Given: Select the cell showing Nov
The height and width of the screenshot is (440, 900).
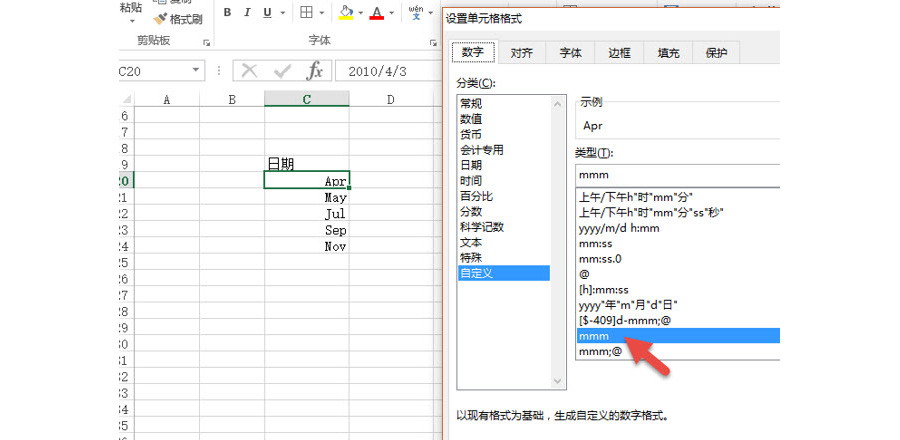Looking at the screenshot, I should (x=307, y=246).
